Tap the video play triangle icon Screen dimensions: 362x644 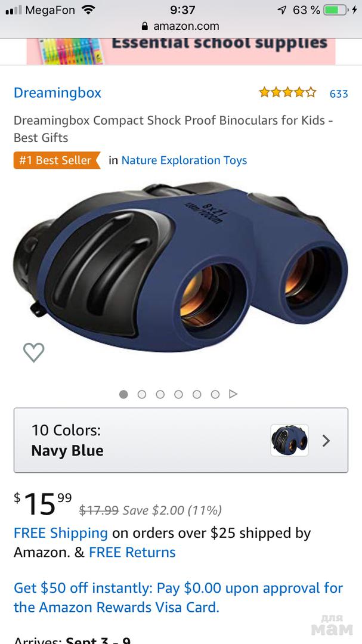pyautogui.click(x=234, y=394)
